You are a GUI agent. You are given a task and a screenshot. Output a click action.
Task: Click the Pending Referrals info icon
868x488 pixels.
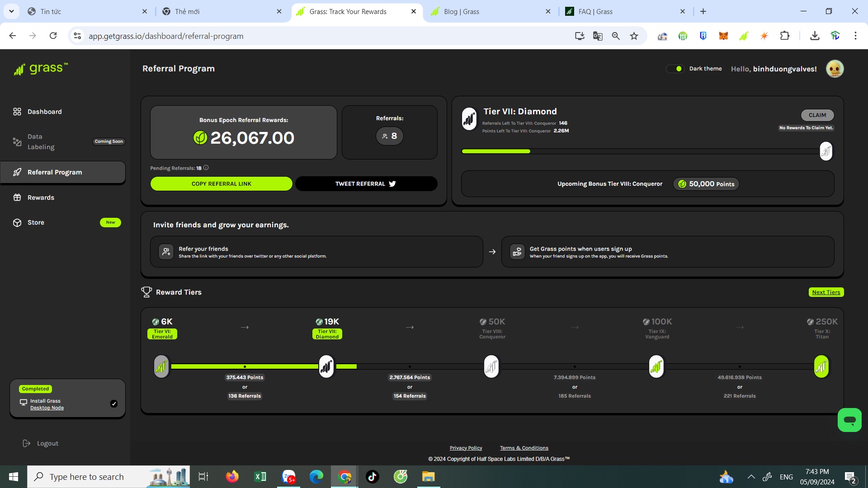[206, 168]
